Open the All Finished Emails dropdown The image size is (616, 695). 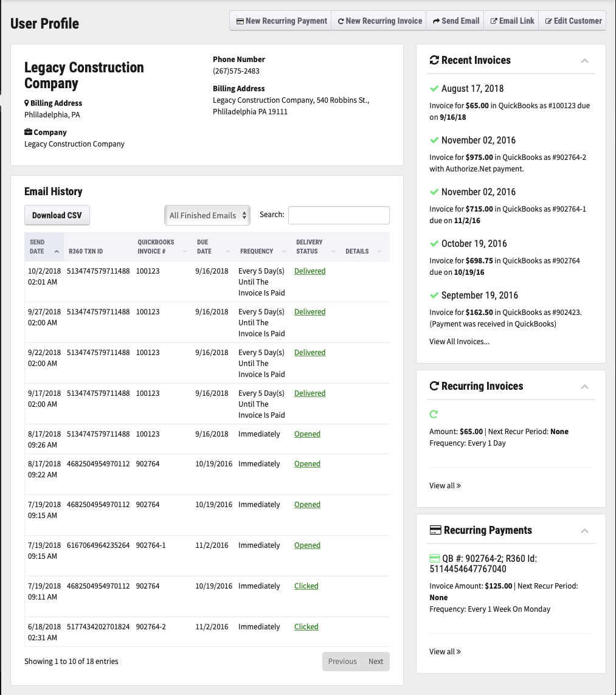click(207, 215)
